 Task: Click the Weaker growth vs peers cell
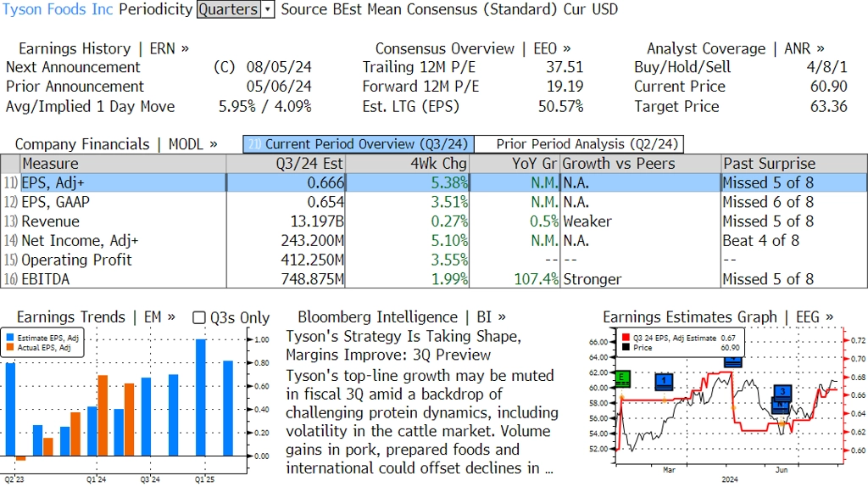587,221
